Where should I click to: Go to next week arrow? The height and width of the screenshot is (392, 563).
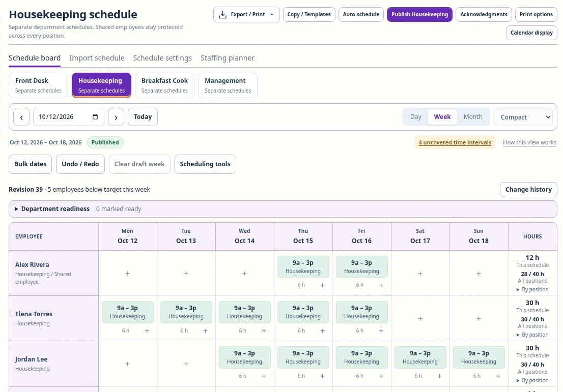point(116,117)
